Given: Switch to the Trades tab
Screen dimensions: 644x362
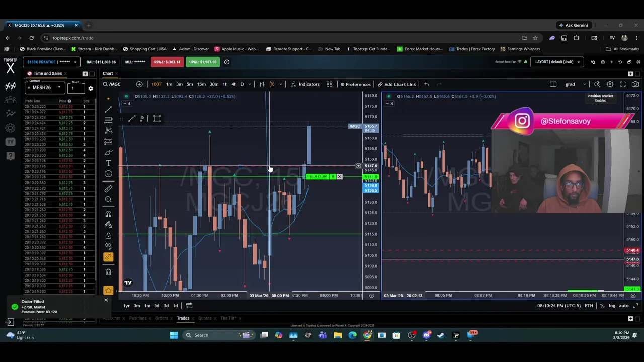Looking at the screenshot, I should tap(183, 318).
